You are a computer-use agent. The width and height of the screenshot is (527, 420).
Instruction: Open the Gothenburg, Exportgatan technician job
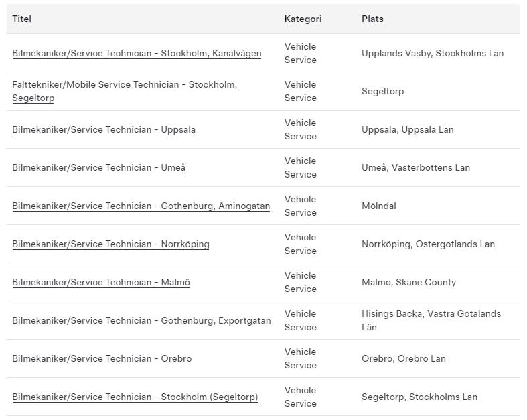(x=141, y=321)
